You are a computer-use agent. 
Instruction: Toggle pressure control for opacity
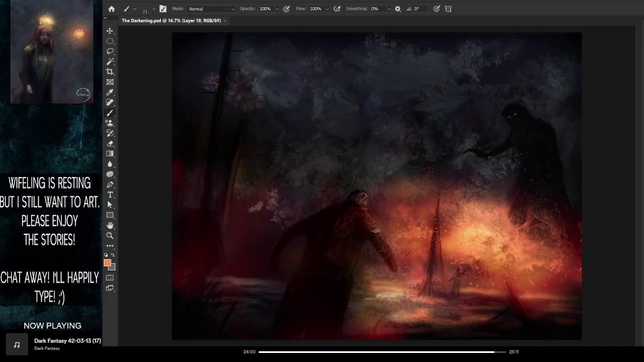[286, 9]
